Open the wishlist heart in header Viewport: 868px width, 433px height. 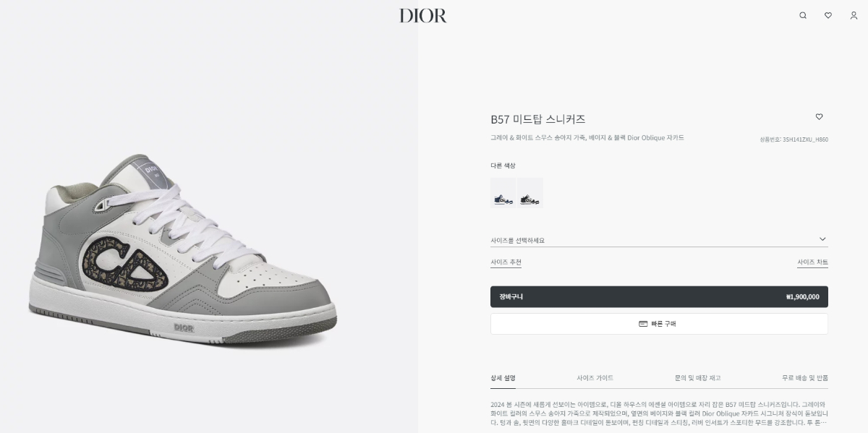(x=828, y=15)
